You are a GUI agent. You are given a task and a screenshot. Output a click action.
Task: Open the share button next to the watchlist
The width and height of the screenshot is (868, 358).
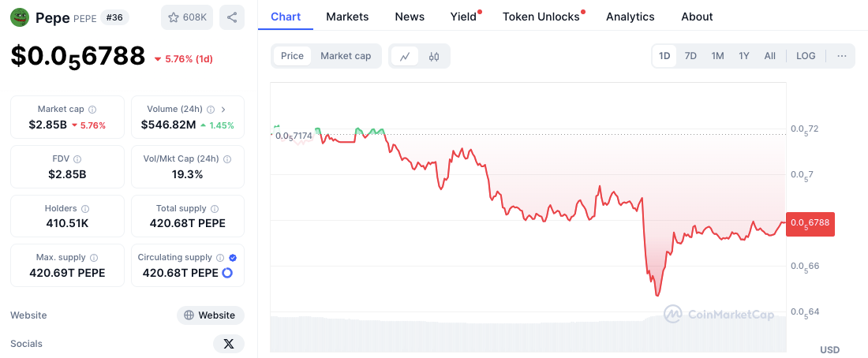[231, 17]
